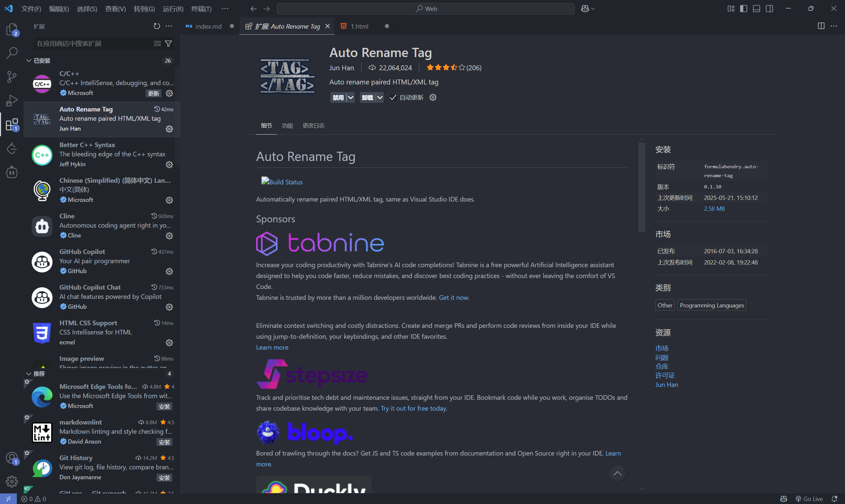Open Run and Debug view
845x504 pixels.
[12, 101]
